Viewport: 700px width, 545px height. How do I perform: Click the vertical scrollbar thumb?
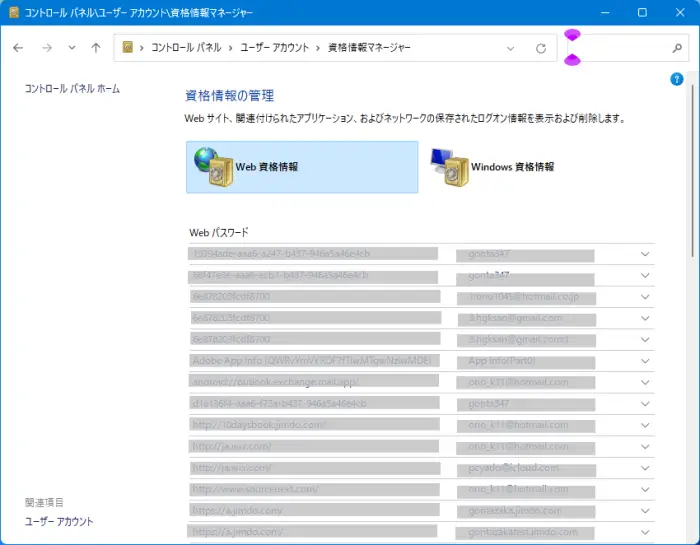693,170
